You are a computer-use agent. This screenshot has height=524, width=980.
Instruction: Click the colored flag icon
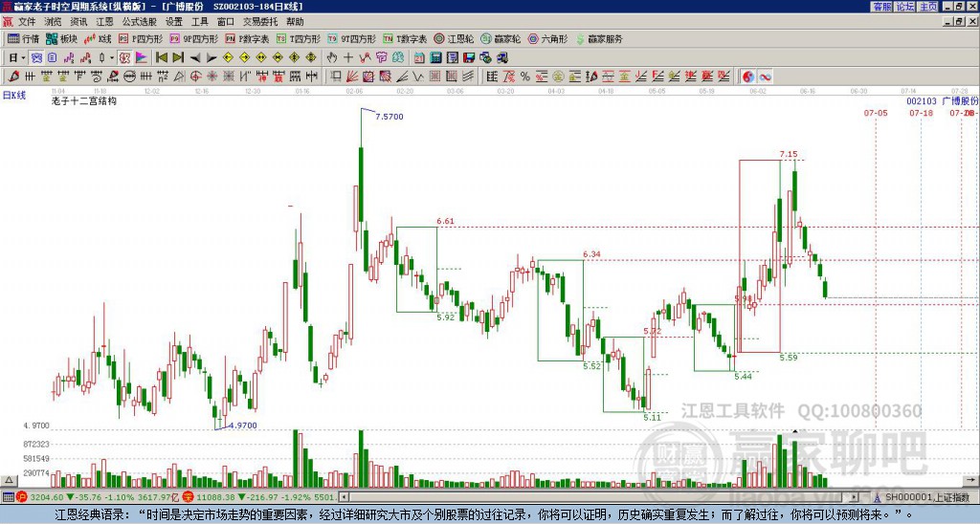pyautogui.click(x=142, y=57)
